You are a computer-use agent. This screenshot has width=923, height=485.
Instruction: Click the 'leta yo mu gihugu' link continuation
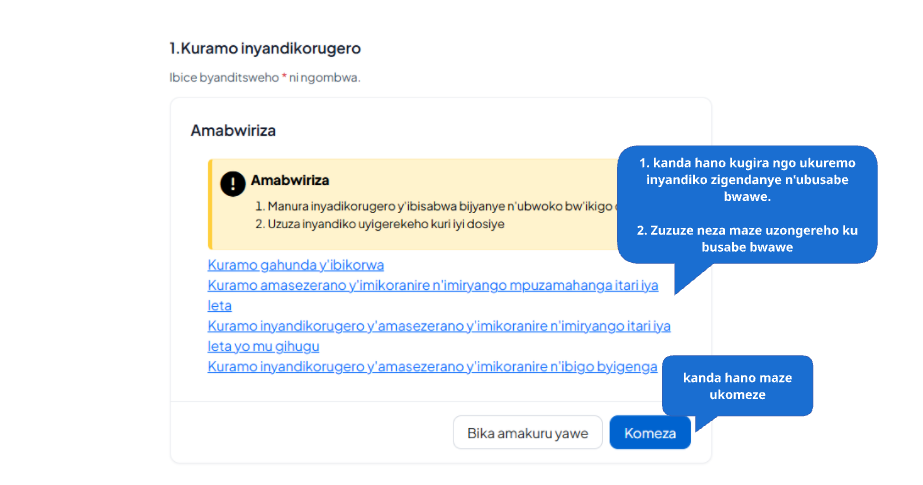[x=263, y=346]
